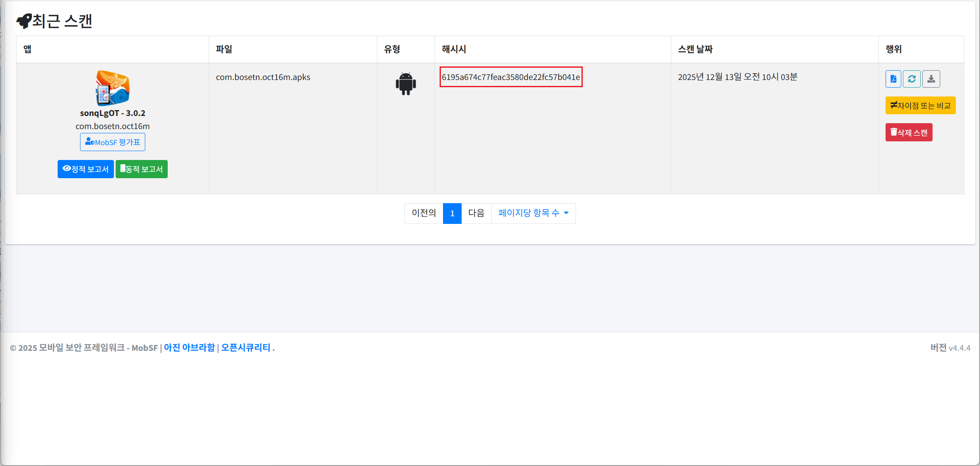Go to 이전의 previous page
The height and width of the screenshot is (466, 980).
click(424, 213)
